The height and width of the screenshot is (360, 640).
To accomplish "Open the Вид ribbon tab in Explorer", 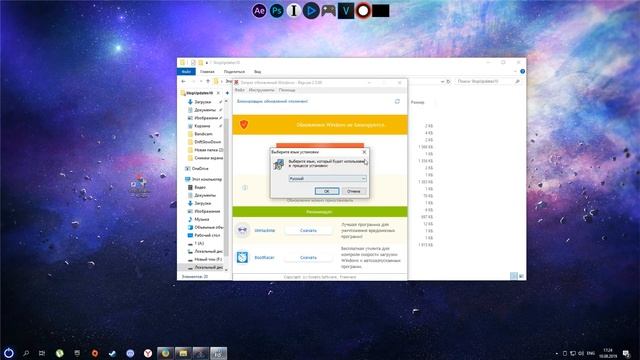I will click(x=258, y=72).
